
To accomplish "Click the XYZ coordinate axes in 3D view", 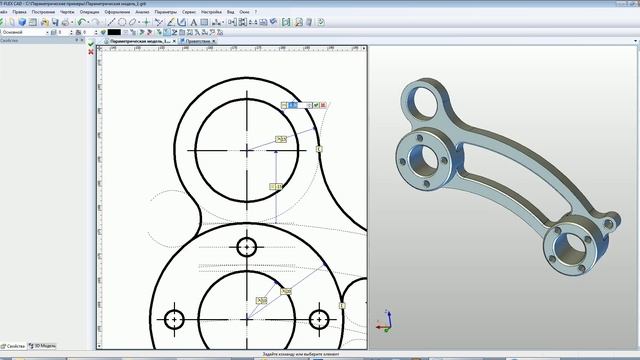I will (x=384, y=321).
